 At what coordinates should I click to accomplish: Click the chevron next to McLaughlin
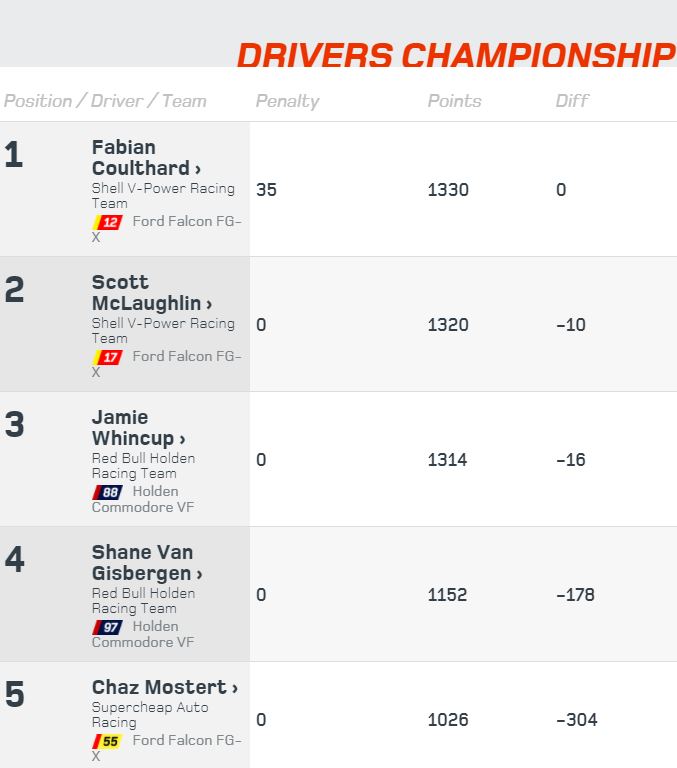click(x=209, y=305)
